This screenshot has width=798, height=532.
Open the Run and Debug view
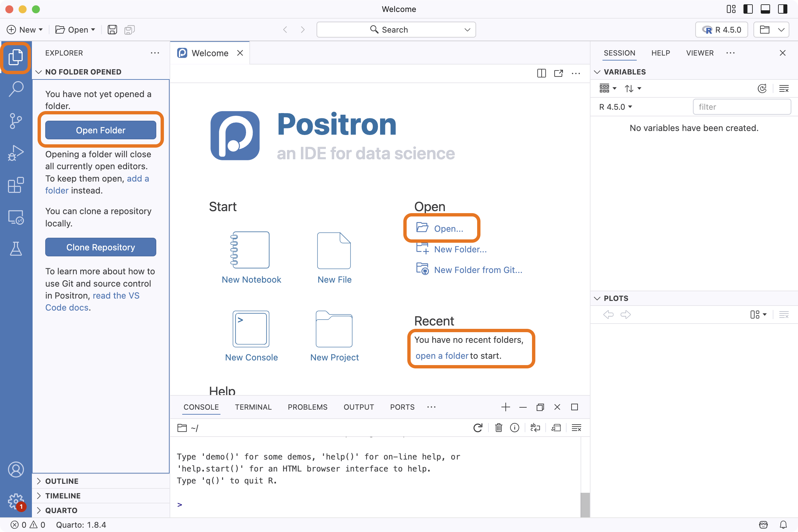coord(16,153)
